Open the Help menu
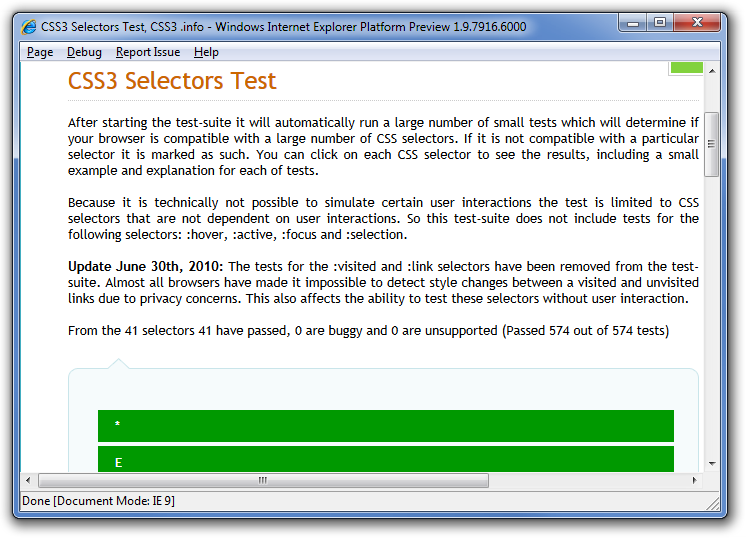The height and width of the screenshot is (538, 752). pyautogui.click(x=206, y=52)
